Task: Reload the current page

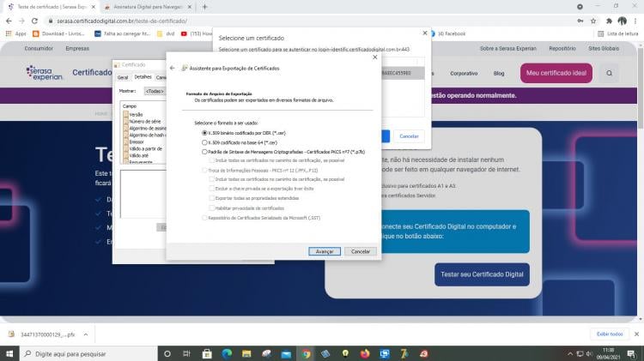Action: 34,21
